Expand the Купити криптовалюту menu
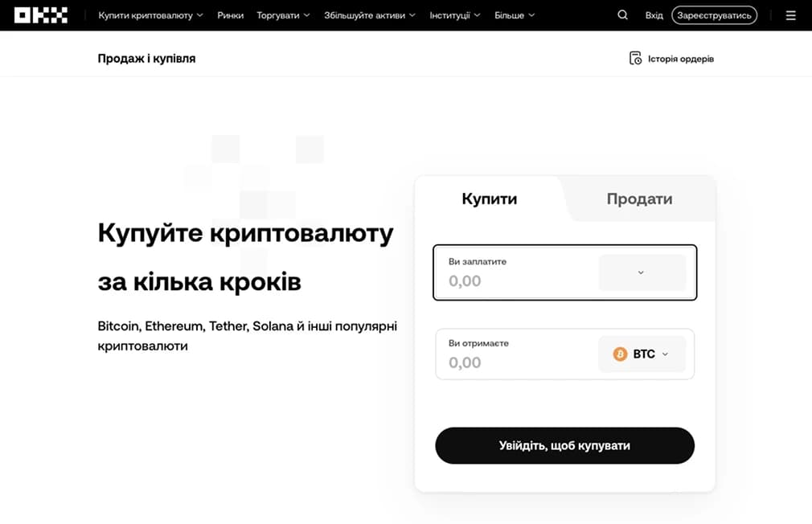Viewport: 812px width, 524px height. [150, 15]
